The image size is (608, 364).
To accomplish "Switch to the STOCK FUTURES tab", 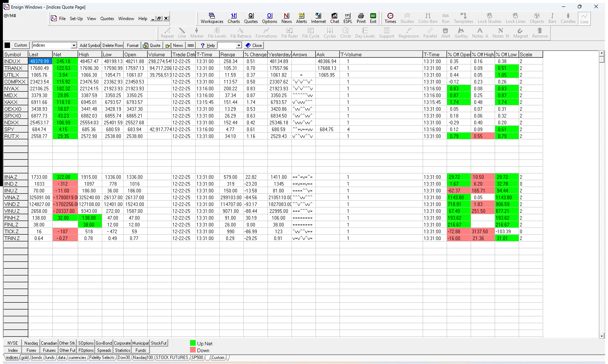I will click(172, 358).
